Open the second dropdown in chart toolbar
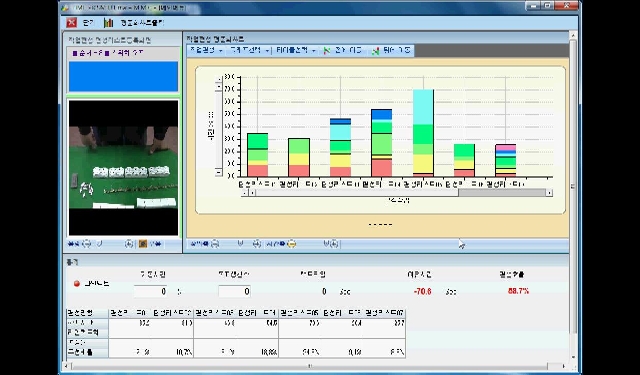 point(249,51)
